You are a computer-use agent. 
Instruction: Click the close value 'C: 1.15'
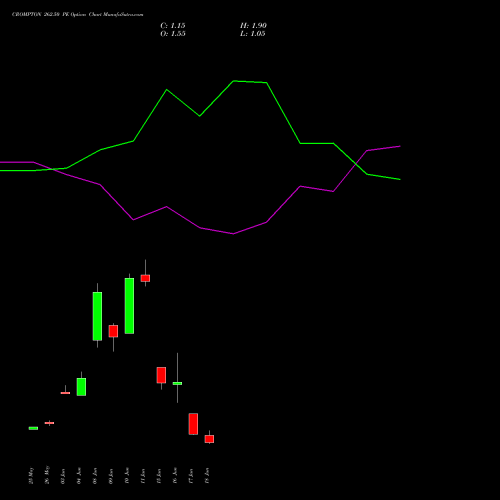point(173,26)
